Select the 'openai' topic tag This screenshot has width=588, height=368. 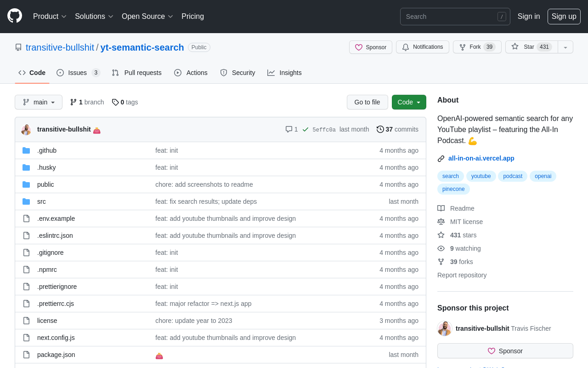pyautogui.click(x=543, y=176)
